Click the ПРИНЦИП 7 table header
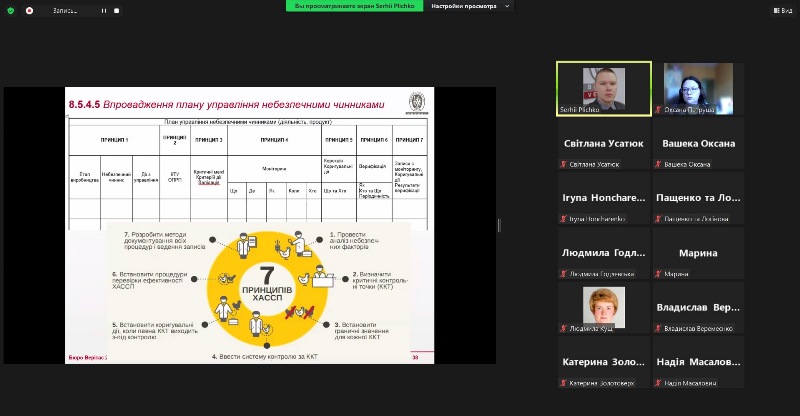800x416 pixels. tap(409, 140)
